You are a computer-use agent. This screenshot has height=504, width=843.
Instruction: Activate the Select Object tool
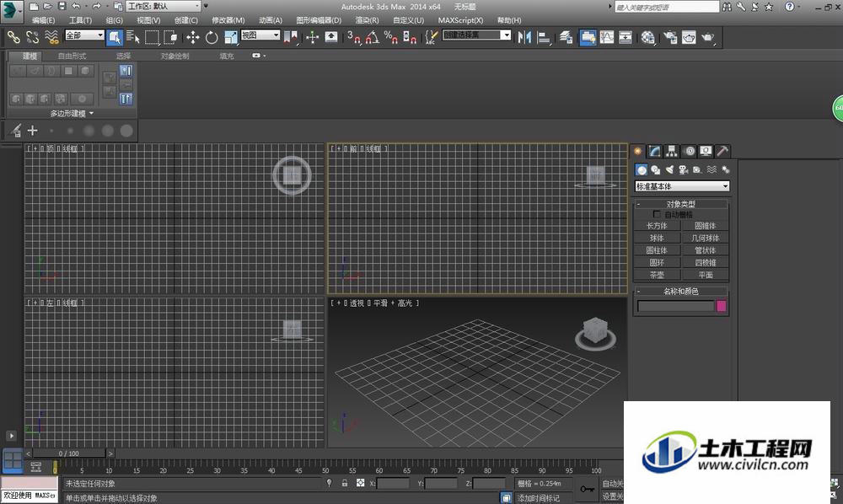115,37
